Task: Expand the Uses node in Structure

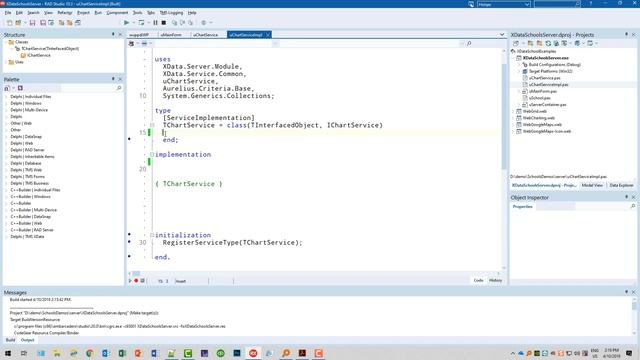Action: [x=6, y=62]
